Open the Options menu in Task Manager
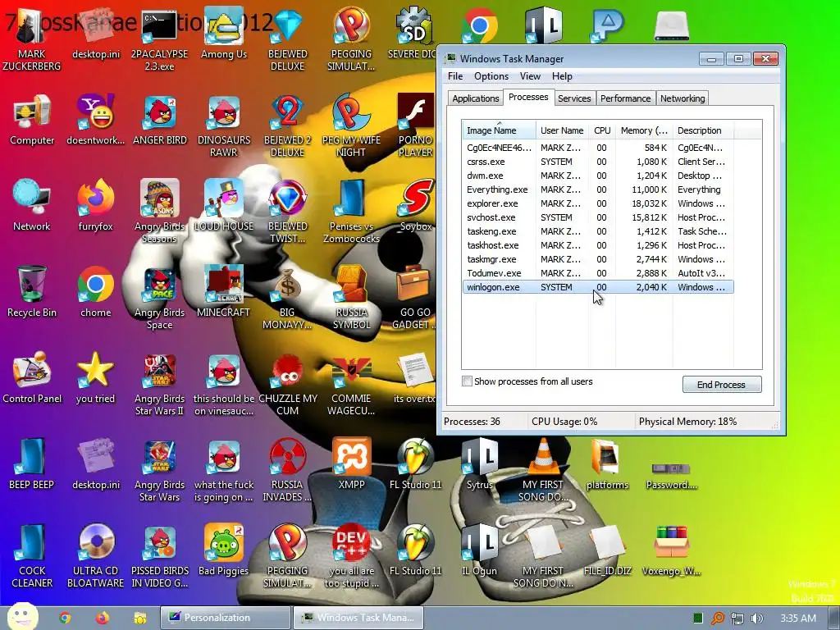 pos(491,76)
